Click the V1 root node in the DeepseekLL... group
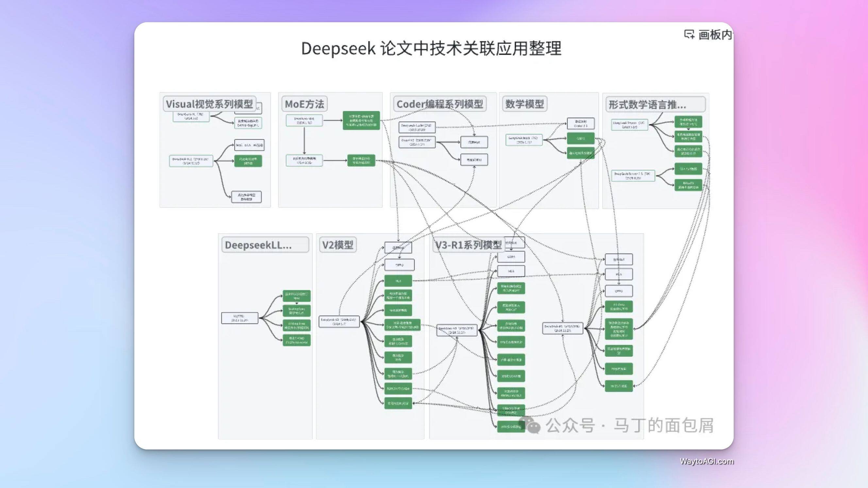This screenshot has width=868, height=488. (x=240, y=318)
